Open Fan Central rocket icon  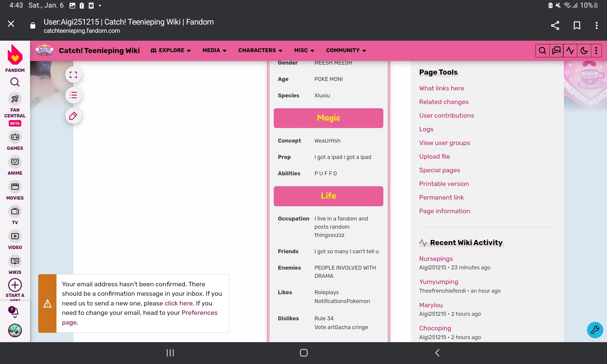coord(15,99)
